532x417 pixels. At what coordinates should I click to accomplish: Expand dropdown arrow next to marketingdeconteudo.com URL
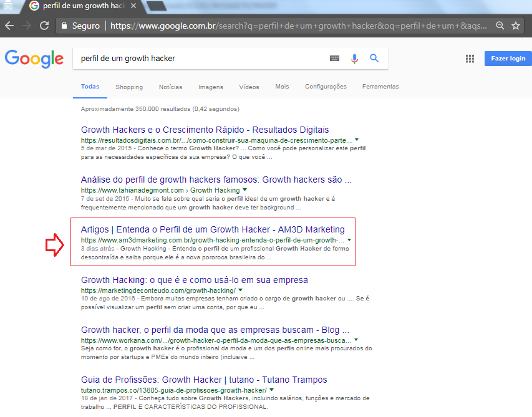click(240, 290)
